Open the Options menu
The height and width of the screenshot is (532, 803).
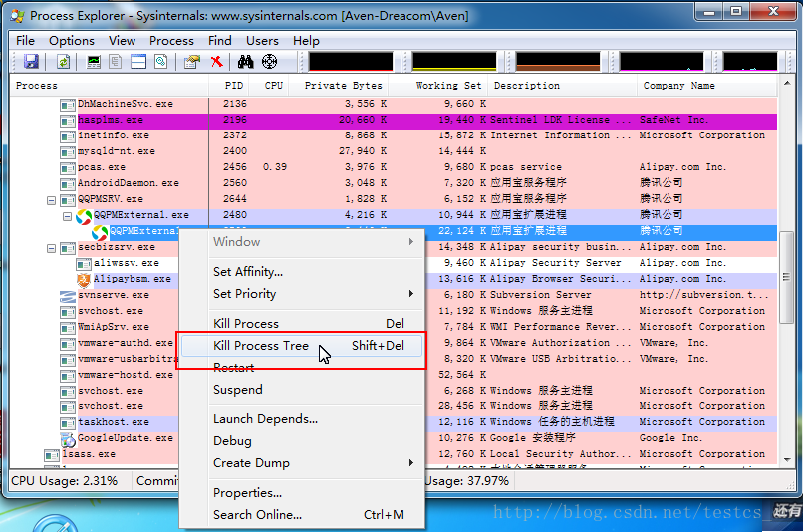click(72, 41)
